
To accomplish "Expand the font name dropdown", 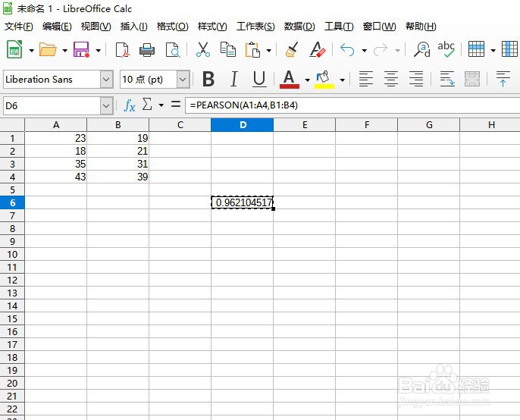I will [106, 80].
